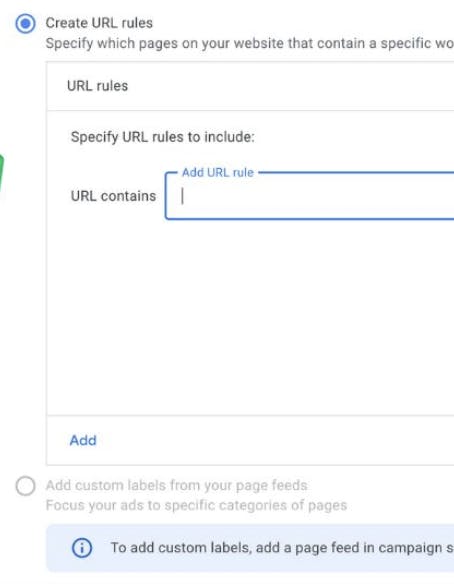454x586 pixels.
Task: Click the floating 'Add URL rule' field label
Action: point(218,172)
